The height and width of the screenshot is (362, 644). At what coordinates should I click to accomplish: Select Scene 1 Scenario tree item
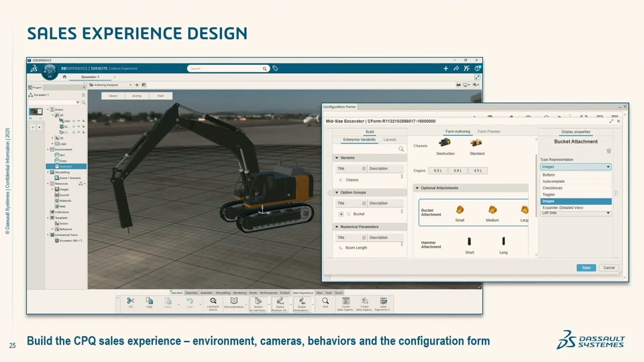click(x=70, y=178)
